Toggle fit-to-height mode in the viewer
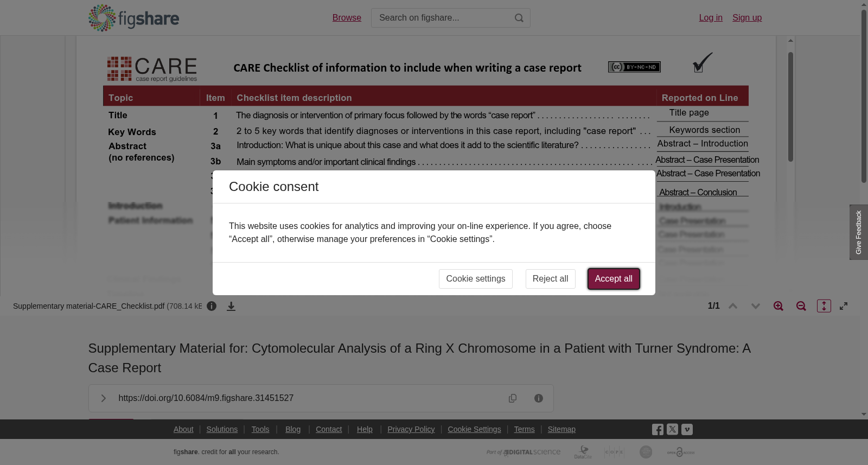 (824, 306)
